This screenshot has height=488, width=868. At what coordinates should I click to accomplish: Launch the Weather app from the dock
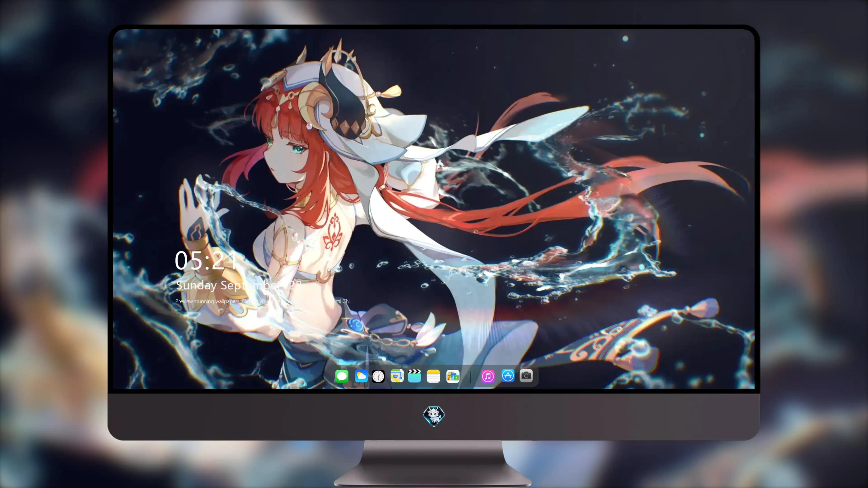(361, 376)
